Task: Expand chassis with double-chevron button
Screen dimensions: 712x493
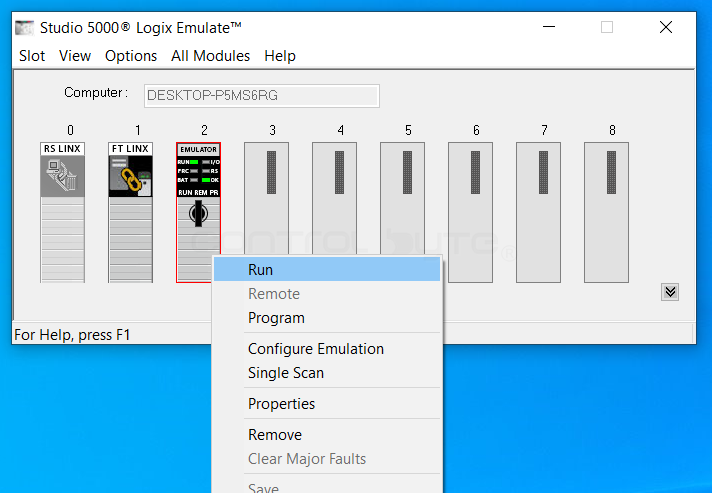Action: [670, 292]
